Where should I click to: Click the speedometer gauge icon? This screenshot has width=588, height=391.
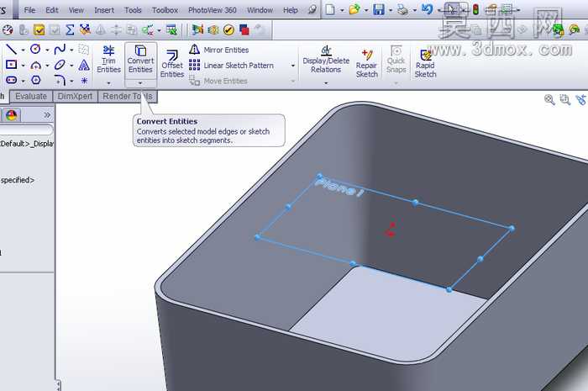[8, 29]
